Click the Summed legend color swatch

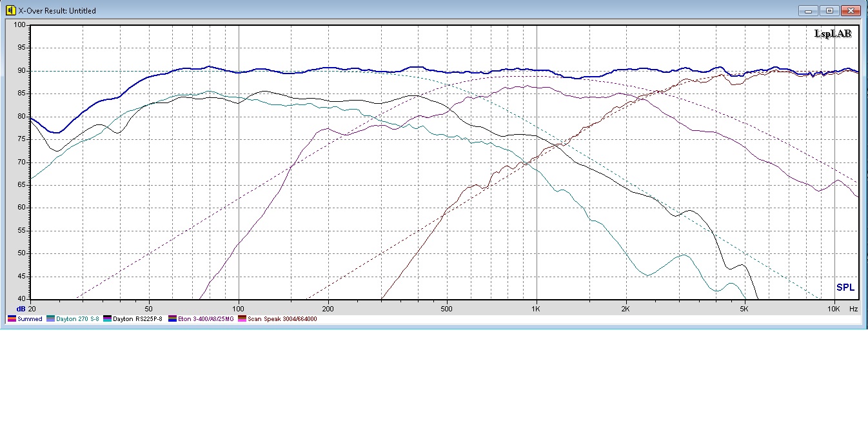point(12,319)
